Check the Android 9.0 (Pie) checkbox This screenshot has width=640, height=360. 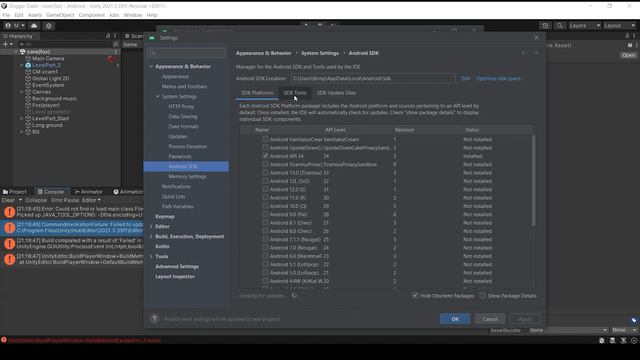tap(265, 214)
